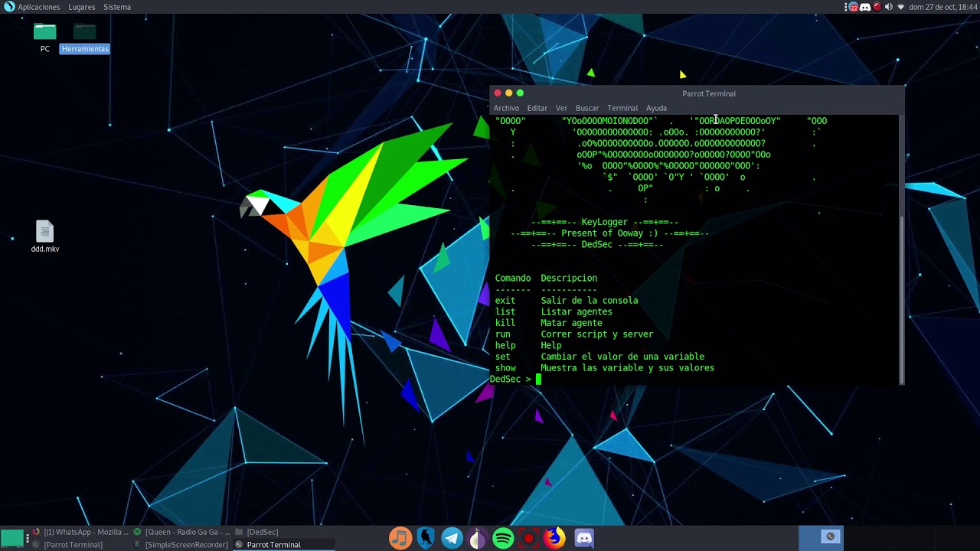Viewport: 980px width, 551px height.
Task: Open the volume control in the top panel
Action: point(888,7)
